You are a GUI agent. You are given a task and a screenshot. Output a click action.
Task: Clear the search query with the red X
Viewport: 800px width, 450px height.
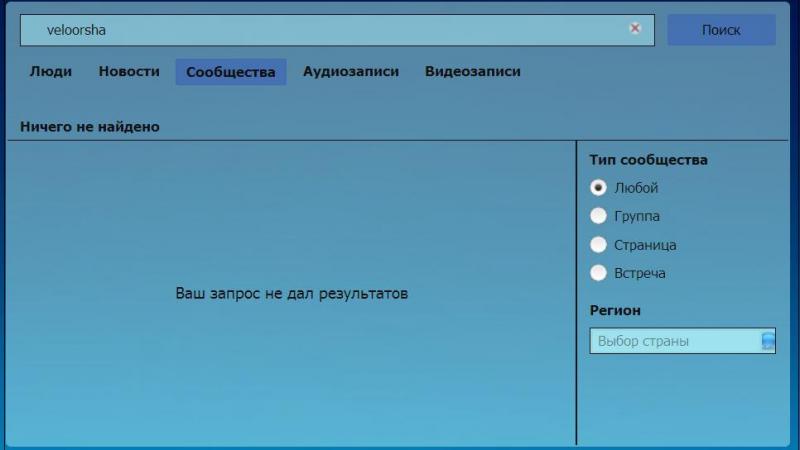pyautogui.click(x=635, y=28)
